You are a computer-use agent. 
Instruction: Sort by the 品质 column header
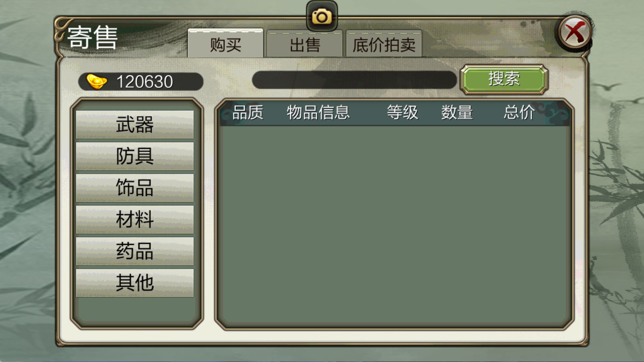click(x=248, y=112)
